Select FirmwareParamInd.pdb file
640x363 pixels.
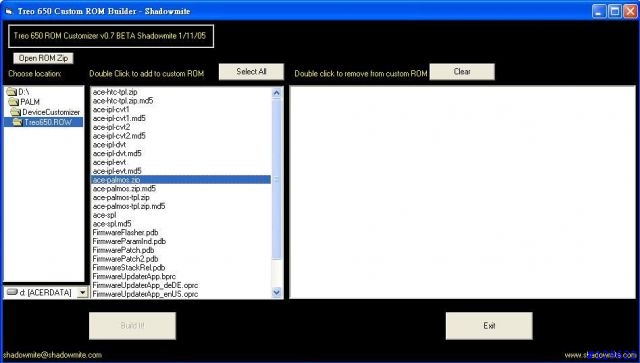point(129,241)
